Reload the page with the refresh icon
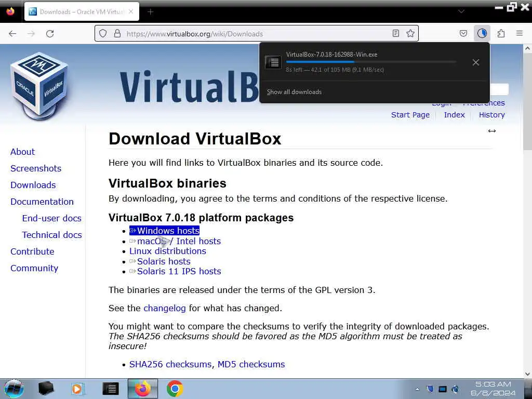532x399 pixels. [50, 34]
